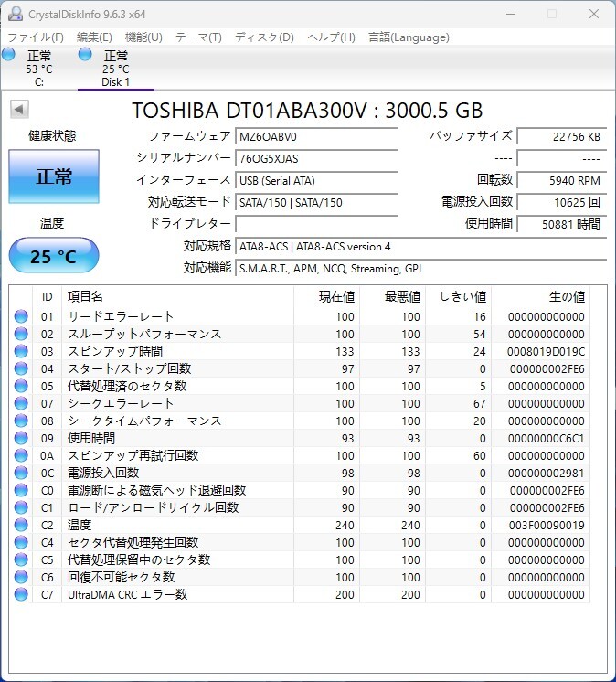The height and width of the screenshot is (682, 616).
Task: Click status circle for 01 リードエラーレート
Action: (x=21, y=316)
